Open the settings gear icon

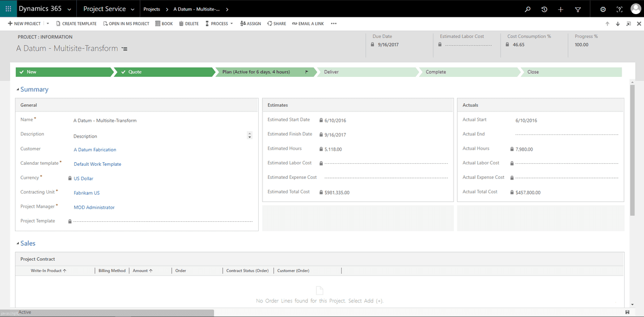603,9
